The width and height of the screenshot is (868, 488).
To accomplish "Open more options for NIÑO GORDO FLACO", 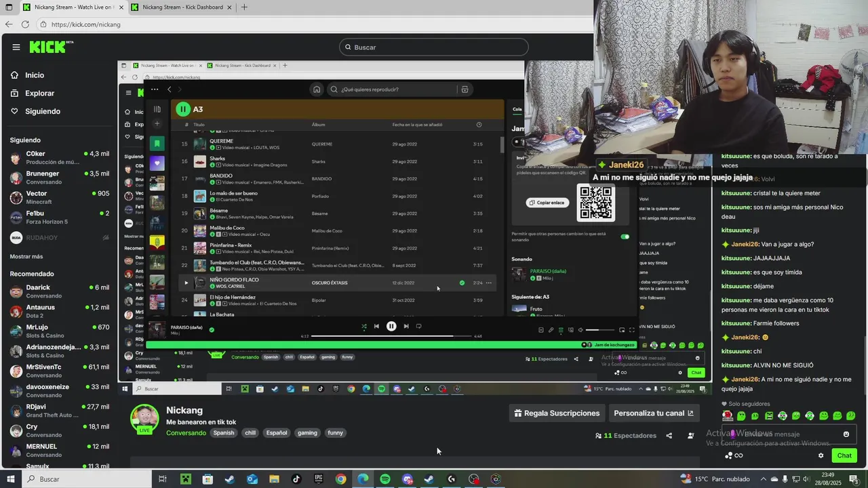I will tap(488, 283).
